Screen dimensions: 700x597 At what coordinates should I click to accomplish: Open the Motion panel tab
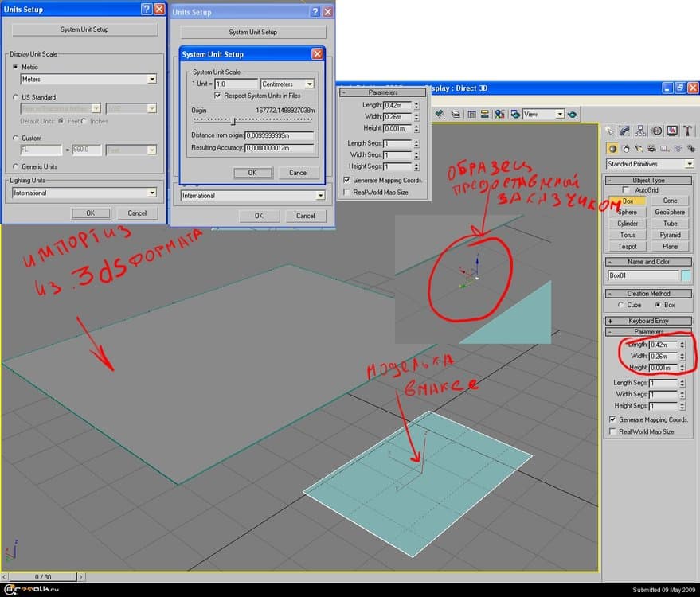[x=656, y=131]
